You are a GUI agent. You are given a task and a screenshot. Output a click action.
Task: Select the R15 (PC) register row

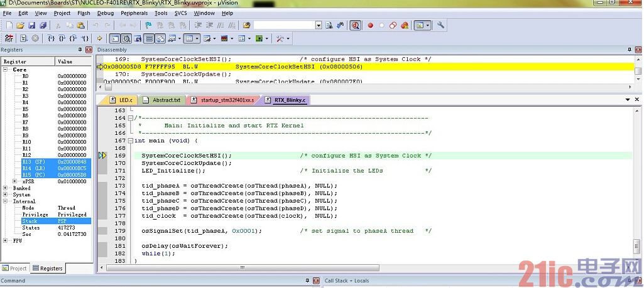click(x=57, y=175)
